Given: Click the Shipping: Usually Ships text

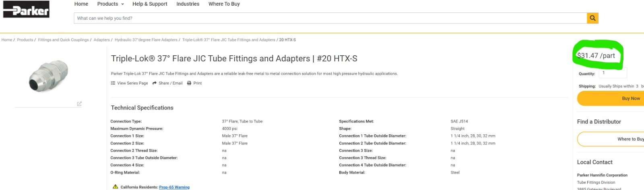Looking at the screenshot, I should (611, 86).
